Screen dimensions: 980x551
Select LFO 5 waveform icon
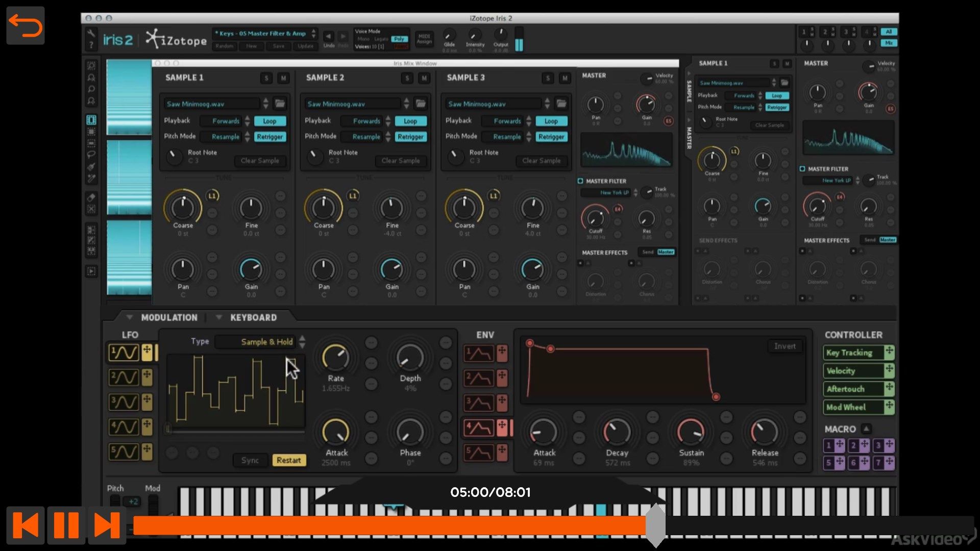pyautogui.click(x=124, y=452)
